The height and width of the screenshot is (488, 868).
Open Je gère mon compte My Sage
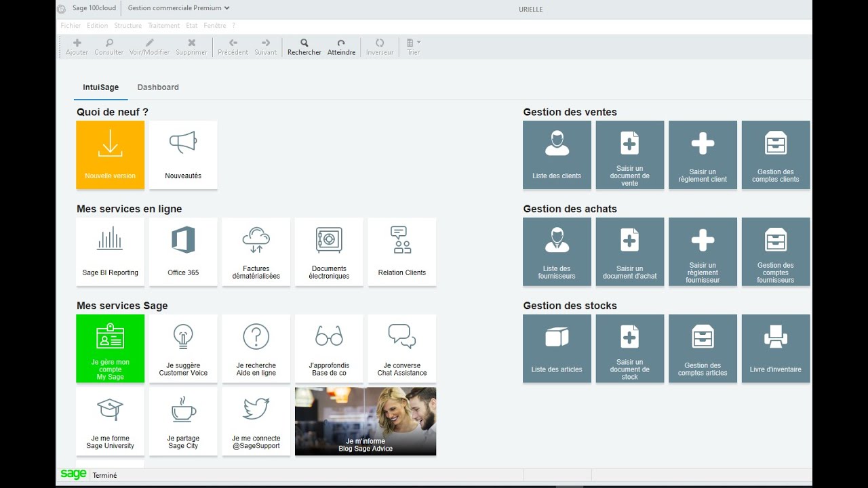click(x=110, y=348)
